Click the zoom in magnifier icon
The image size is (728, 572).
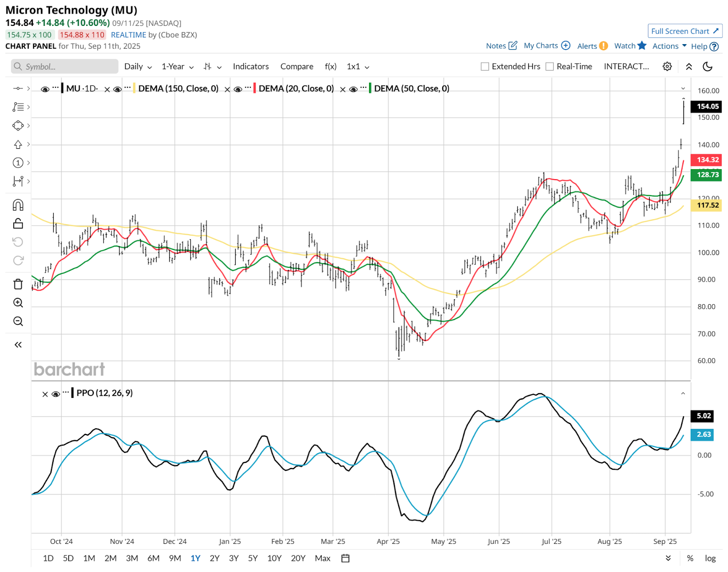(x=18, y=303)
